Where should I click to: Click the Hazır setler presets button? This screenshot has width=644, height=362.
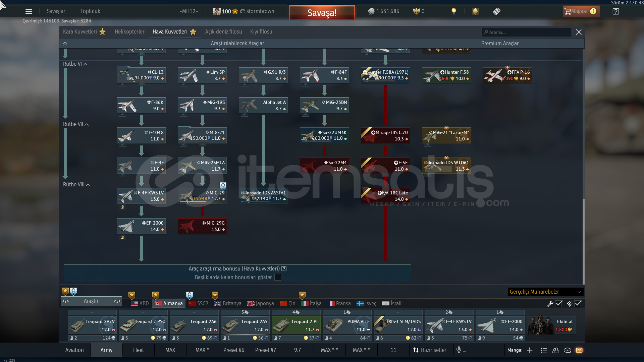click(430, 350)
